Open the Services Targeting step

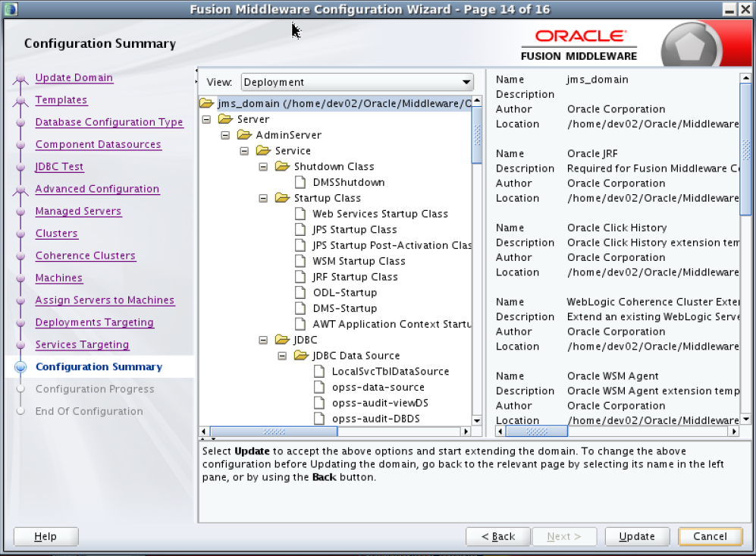[83, 344]
